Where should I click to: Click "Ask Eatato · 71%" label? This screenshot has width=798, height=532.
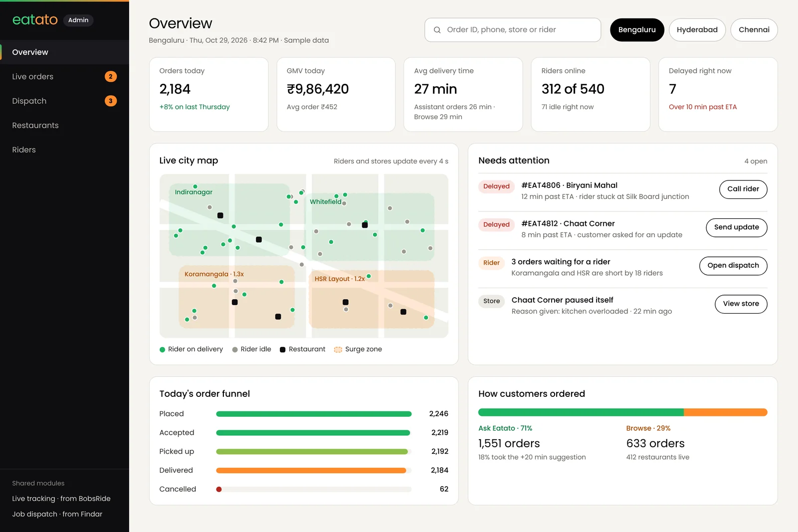(x=505, y=428)
